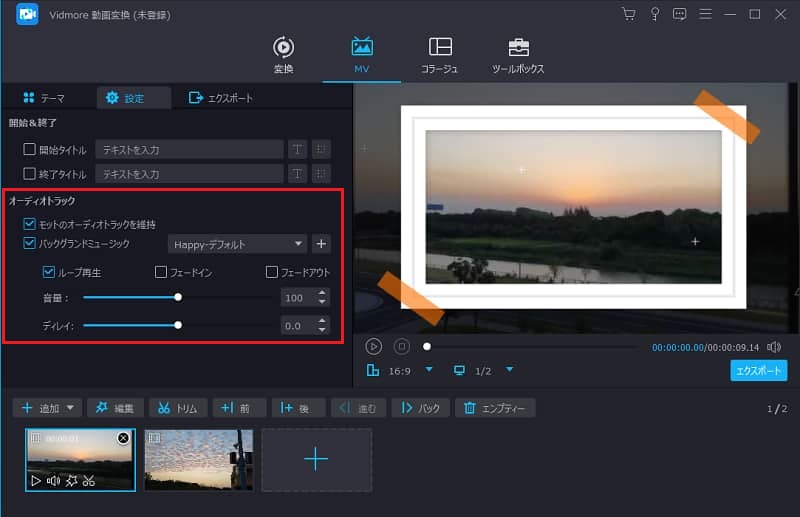Click the blue エクスポート button

point(758,370)
